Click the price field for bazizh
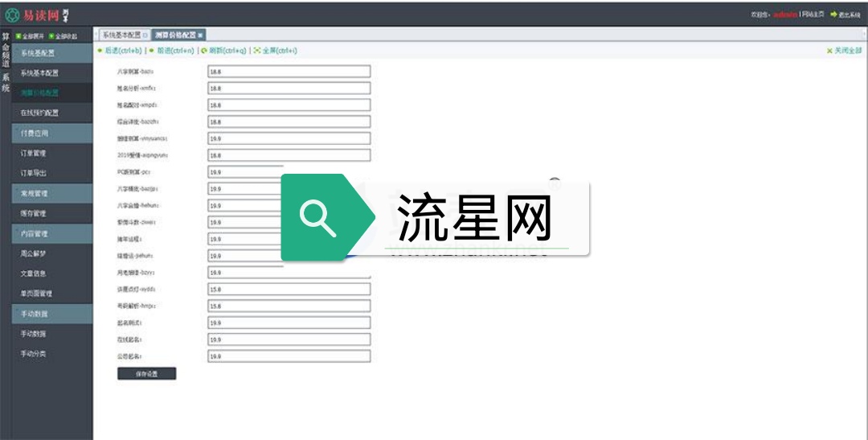 (289, 121)
